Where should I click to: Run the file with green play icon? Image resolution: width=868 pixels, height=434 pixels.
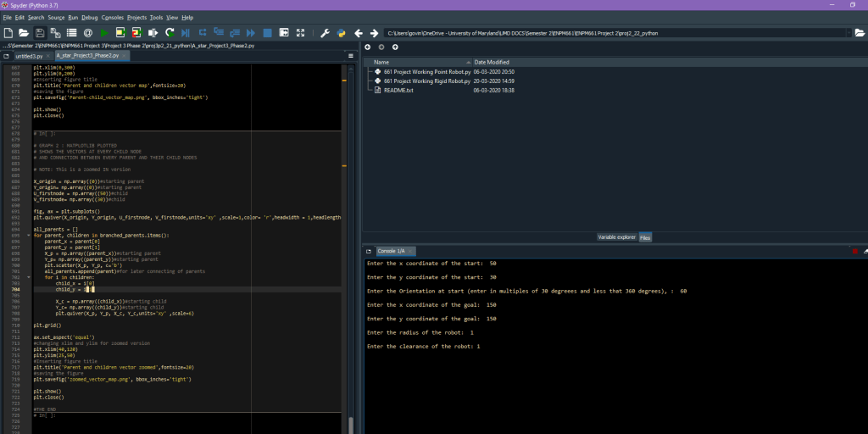click(x=105, y=32)
